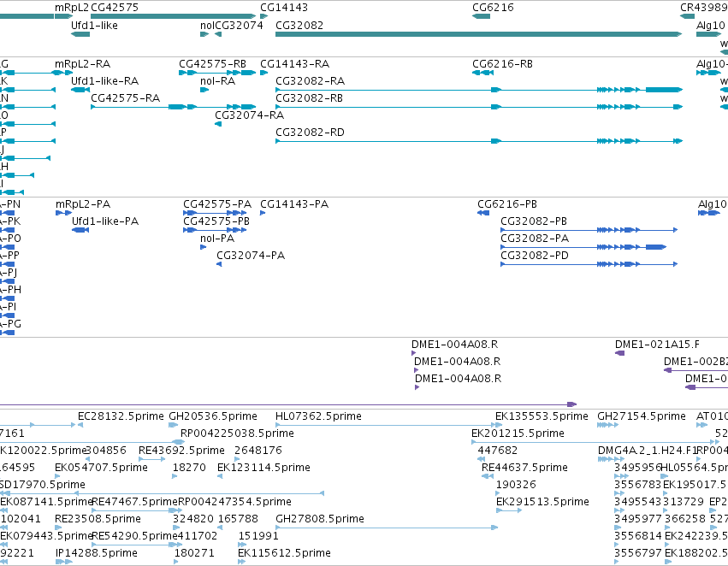Screen dimensions: 728x566
Task: Click the EK115612.5prime EST label
Action: 285,553
